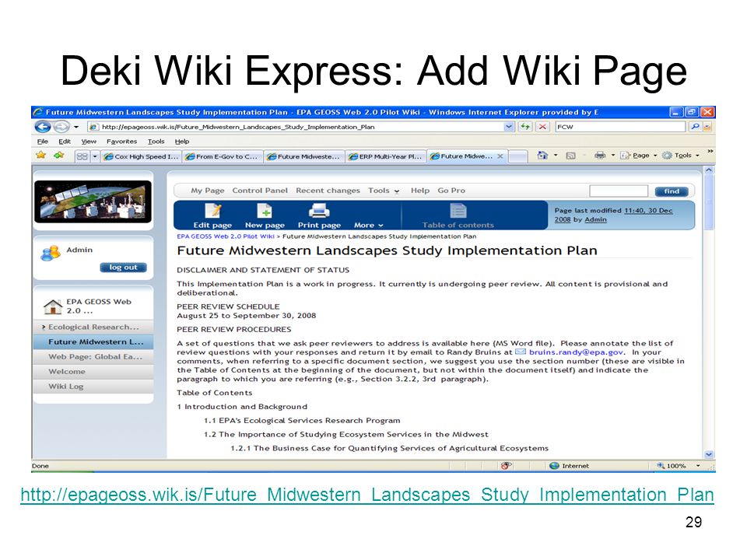Open the Help menu in browser menu bar
This screenshot has height=560, width=747.
tap(181, 142)
